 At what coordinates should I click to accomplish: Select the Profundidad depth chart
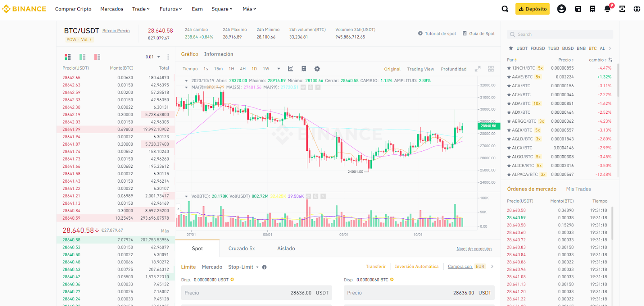pyautogui.click(x=454, y=69)
